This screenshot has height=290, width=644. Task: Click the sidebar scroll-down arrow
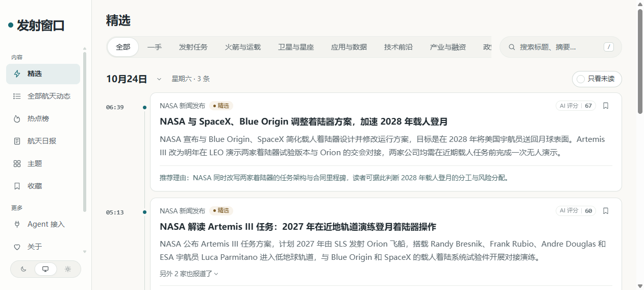tap(85, 252)
